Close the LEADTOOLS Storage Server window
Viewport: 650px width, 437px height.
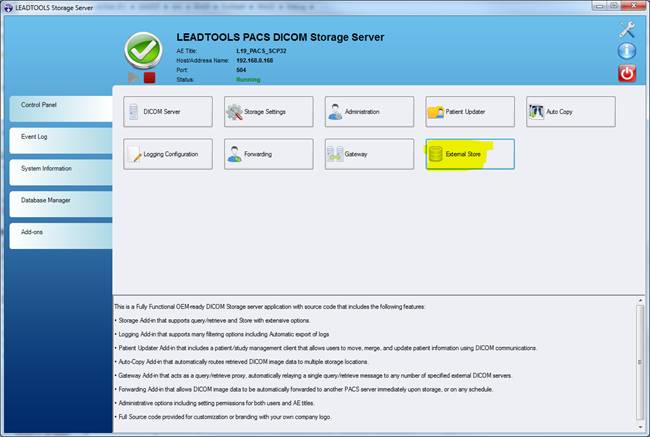(635, 6)
